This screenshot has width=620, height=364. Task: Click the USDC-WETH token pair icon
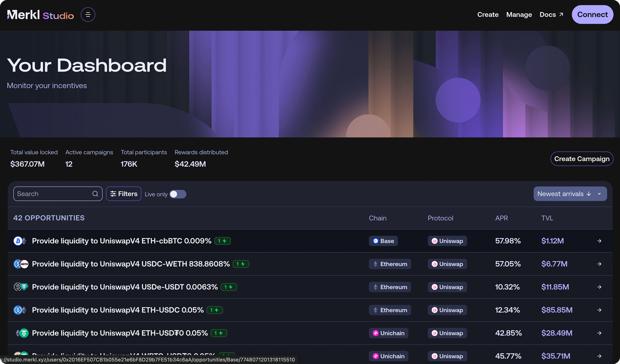point(21,264)
